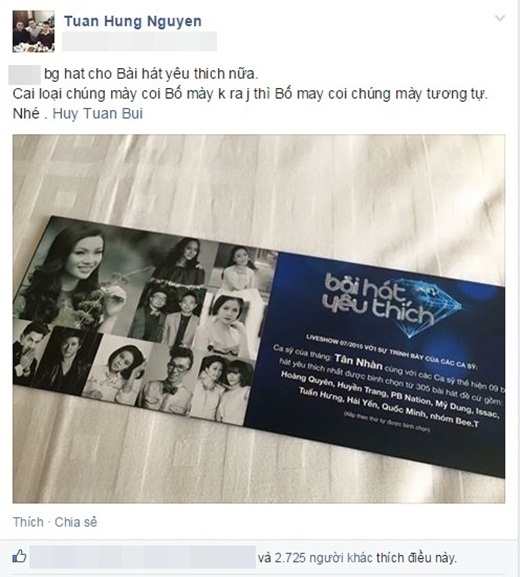Click the thumbs-up like icon

click(x=19, y=556)
